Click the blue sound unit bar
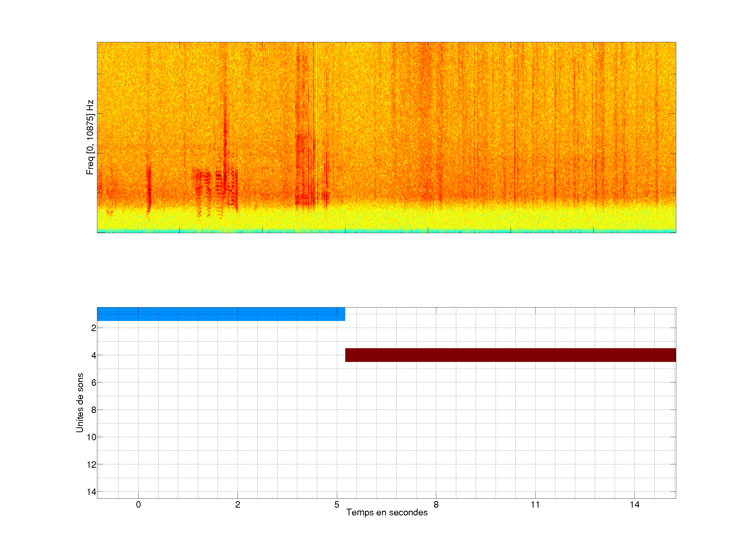Viewport: 747px width, 560px height. pos(221,314)
